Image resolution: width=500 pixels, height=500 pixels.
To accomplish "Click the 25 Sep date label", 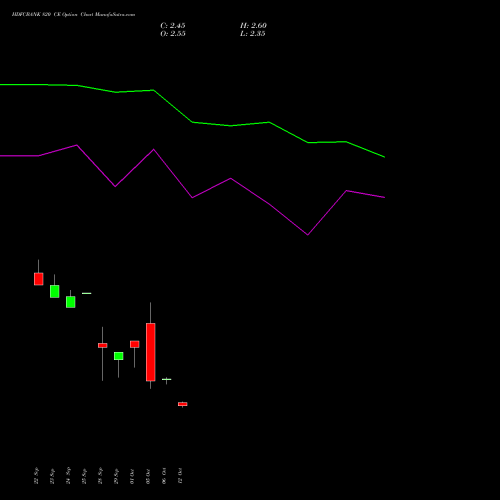I will pos(84,476).
